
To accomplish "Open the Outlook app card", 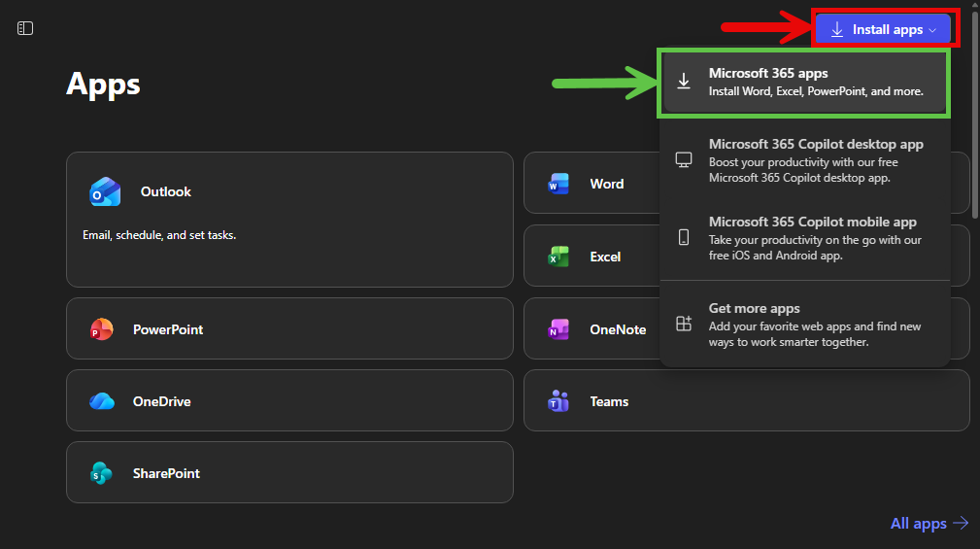I will click(x=289, y=220).
